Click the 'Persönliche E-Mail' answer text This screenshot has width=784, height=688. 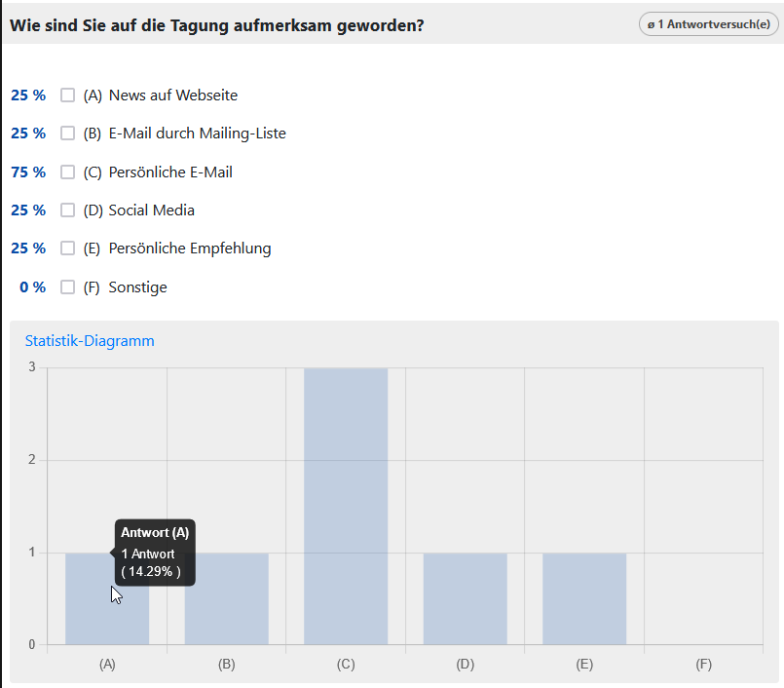pyautogui.click(x=170, y=172)
